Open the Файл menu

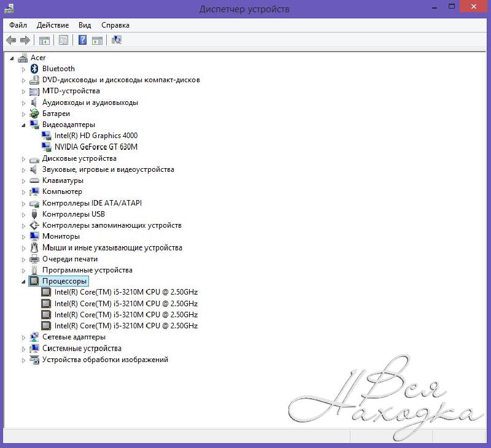pos(18,25)
